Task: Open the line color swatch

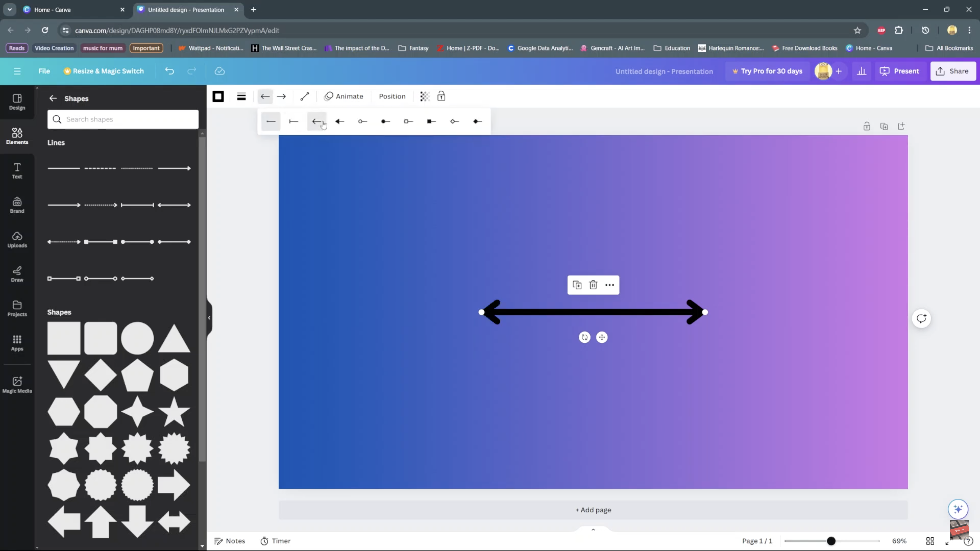Action: [x=218, y=97]
